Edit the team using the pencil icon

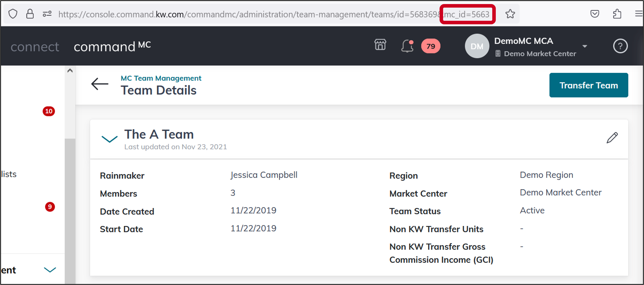click(x=612, y=138)
